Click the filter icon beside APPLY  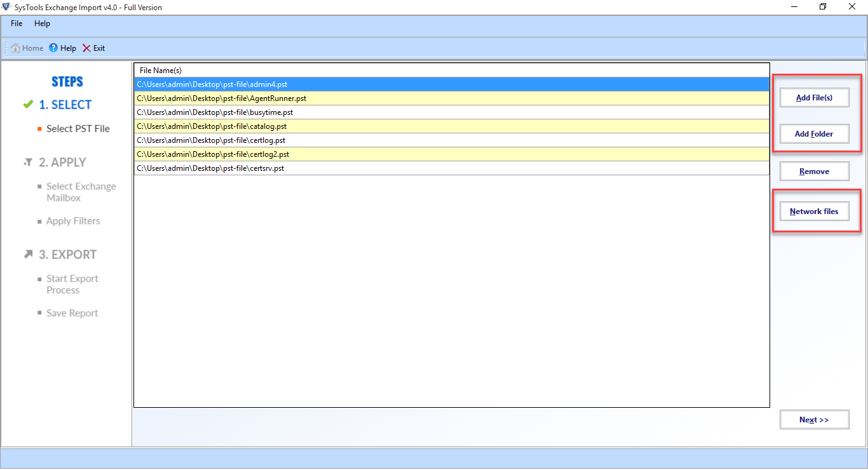[27, 163]
